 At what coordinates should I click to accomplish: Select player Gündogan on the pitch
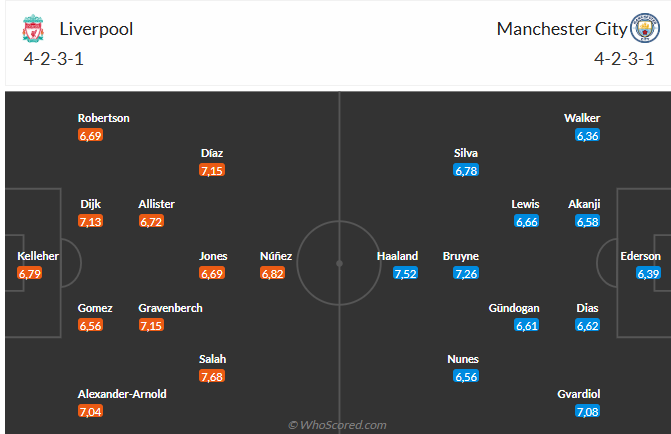point(514,308)
